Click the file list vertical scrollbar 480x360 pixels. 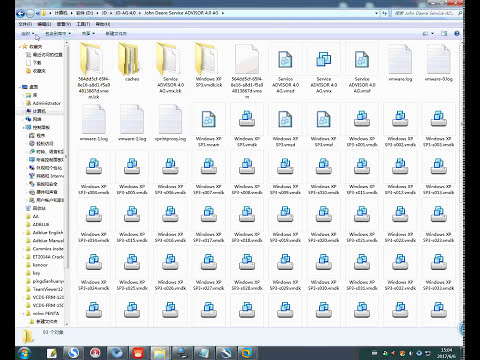point(462,123)
